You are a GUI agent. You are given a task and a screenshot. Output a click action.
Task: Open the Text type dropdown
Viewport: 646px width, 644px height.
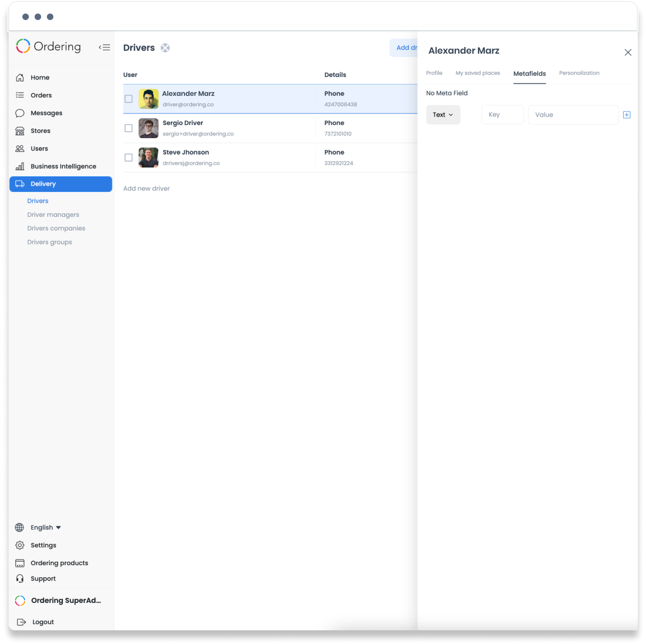(443, 115)
